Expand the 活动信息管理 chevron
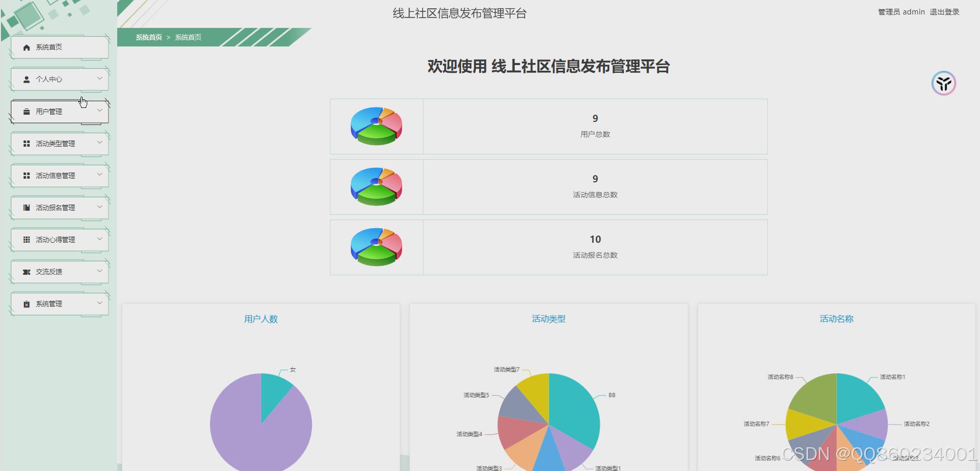Screen dimensions: 980x471 click(x=100, y=175)
